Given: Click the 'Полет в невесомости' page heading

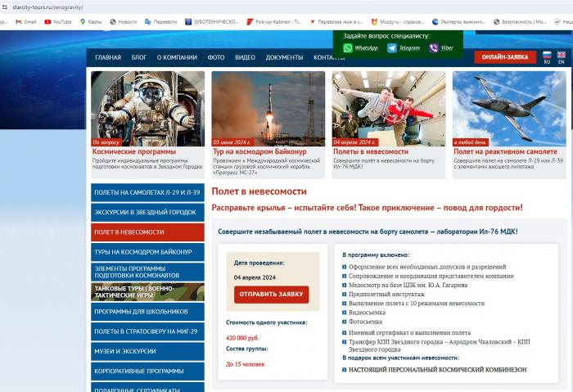Looking at the screenshot, I should coord(259,191).
